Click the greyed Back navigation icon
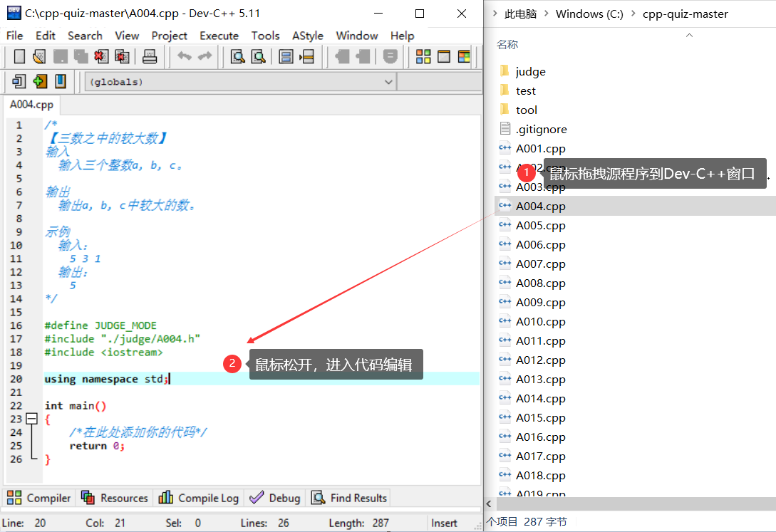Viewport: 776px width, 532px height. coord(342,56)
